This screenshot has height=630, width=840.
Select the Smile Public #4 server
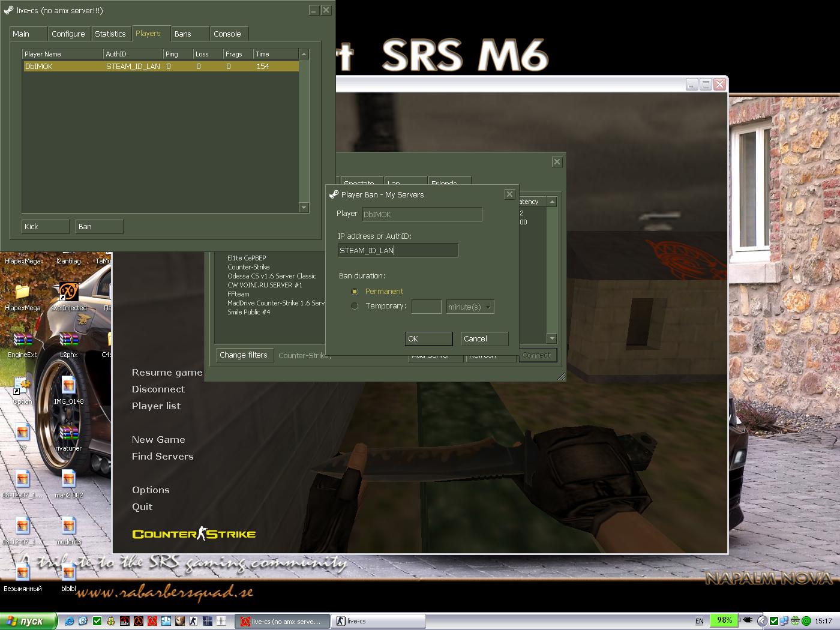coord(248,312)
